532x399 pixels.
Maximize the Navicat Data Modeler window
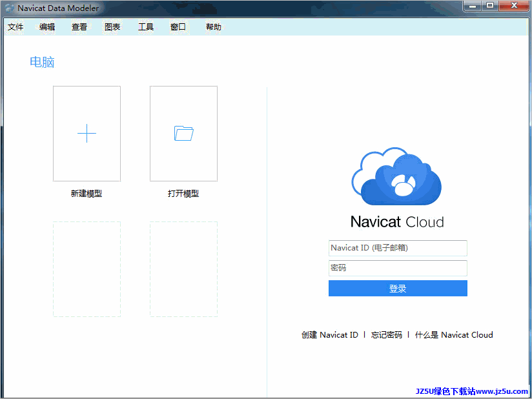(490, 6)
